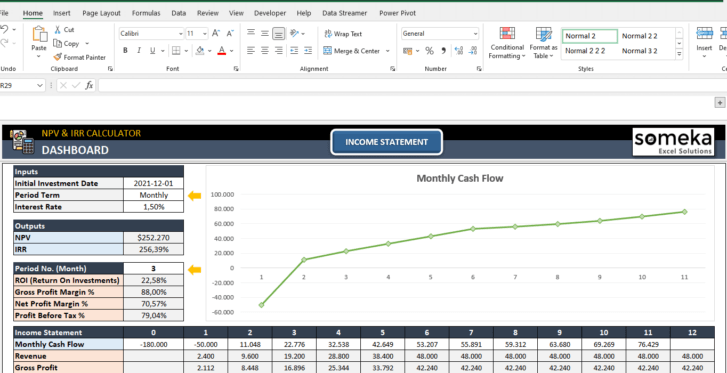The image size is (727, 373).
Task: Click the INCOME STATEMENT button
Action: (x=387, y=142)
